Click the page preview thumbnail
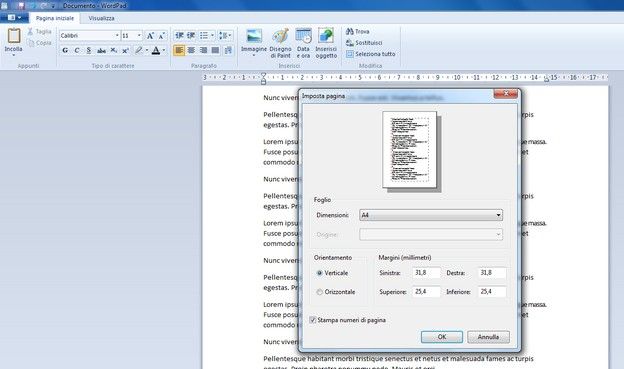Image resolution: width=624 pixels, height=369 pixels. click(410, 149)
